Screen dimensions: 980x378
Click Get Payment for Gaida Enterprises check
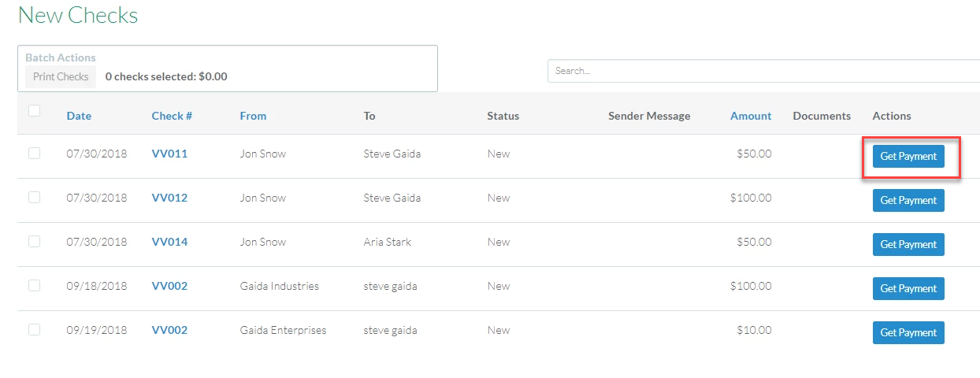click(x=908, y=332)
